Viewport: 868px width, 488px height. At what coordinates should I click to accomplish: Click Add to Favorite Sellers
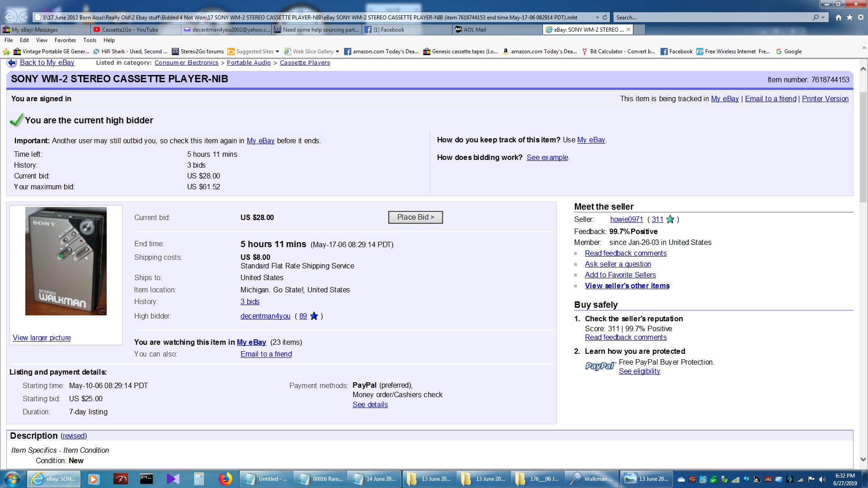620,275
